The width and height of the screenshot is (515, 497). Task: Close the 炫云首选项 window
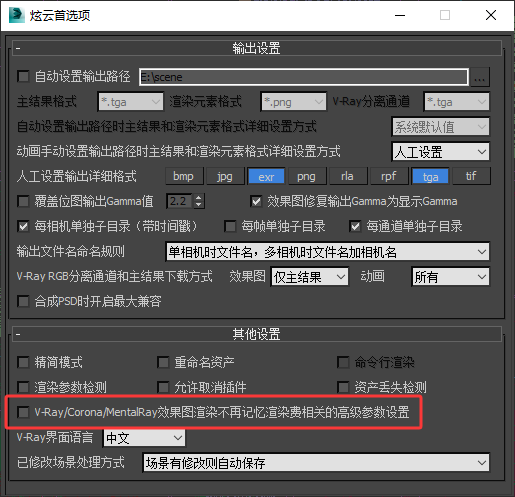point(491,15)
